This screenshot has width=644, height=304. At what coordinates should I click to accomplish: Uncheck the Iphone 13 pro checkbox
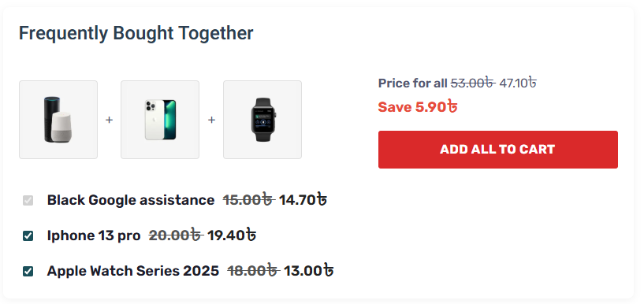pos(28,236)
